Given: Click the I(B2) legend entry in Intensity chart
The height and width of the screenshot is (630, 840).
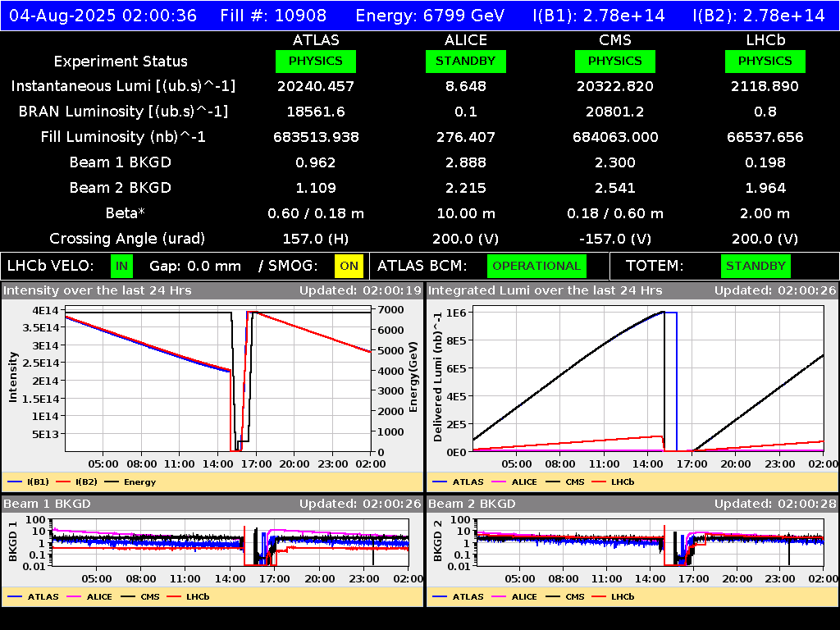Looking at the screenshot, I should tap(76, 482).
